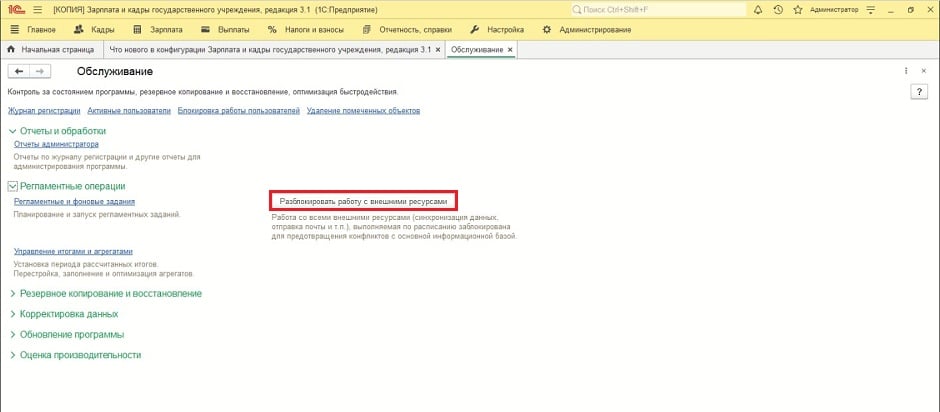Open the Зарплата section

coord(158,30)
